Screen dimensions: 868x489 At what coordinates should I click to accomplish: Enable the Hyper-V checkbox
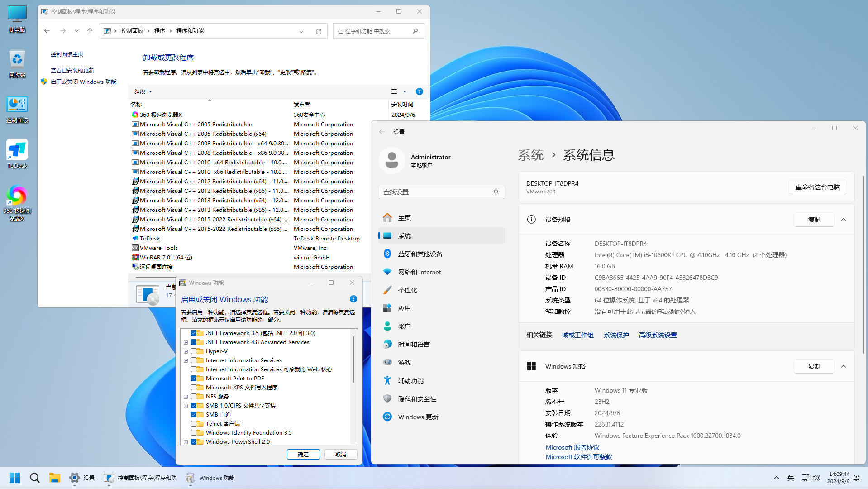194,351
